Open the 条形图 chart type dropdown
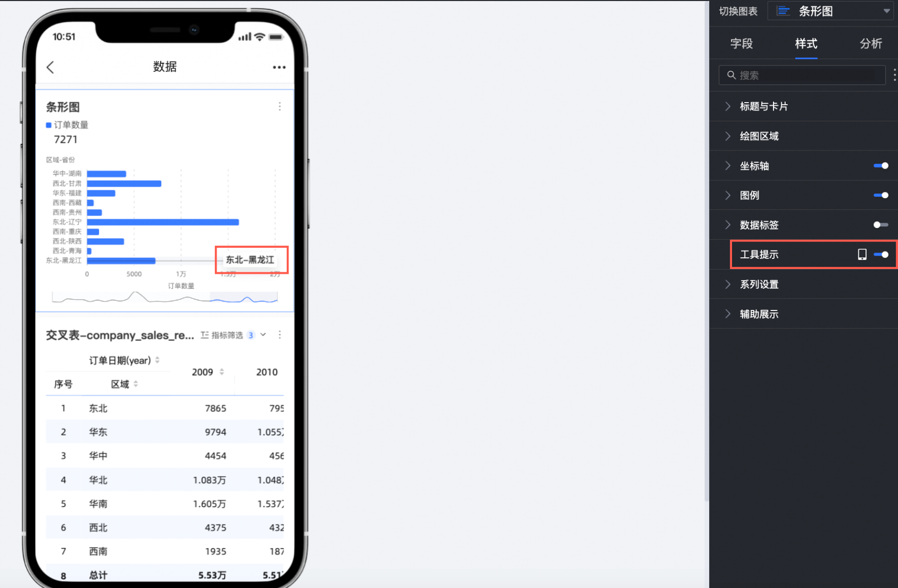Image resolution: width=898 pixels, height=588 pixels. click(832, 11)
